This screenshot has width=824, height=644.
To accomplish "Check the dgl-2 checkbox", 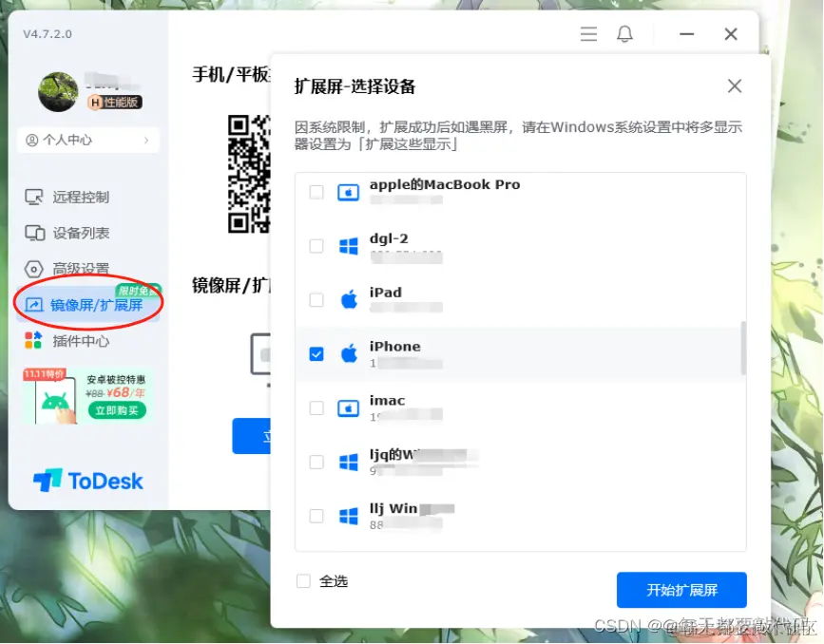I will coord(316,246).
